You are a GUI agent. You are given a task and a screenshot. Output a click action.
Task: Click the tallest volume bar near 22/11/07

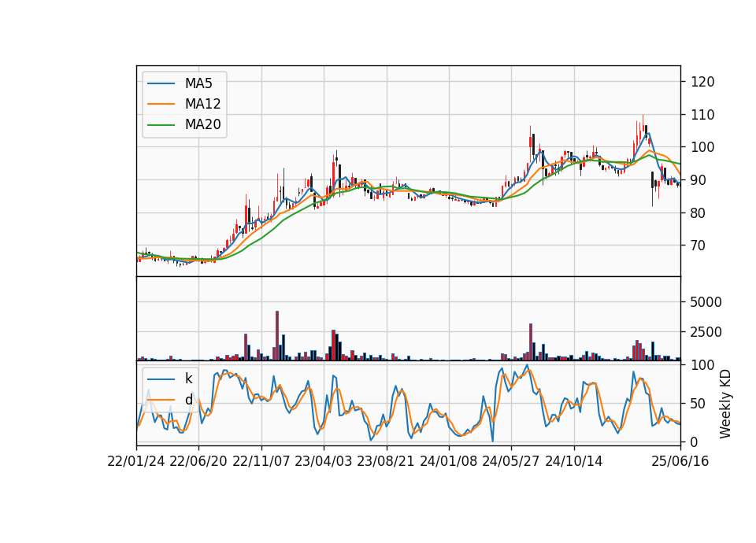pyautogui.click(x=277, y=336)
